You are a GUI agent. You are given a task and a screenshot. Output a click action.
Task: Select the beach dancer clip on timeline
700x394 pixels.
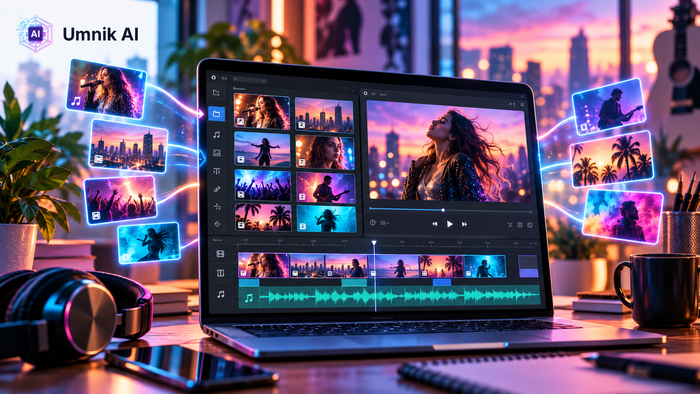(394, 266)
